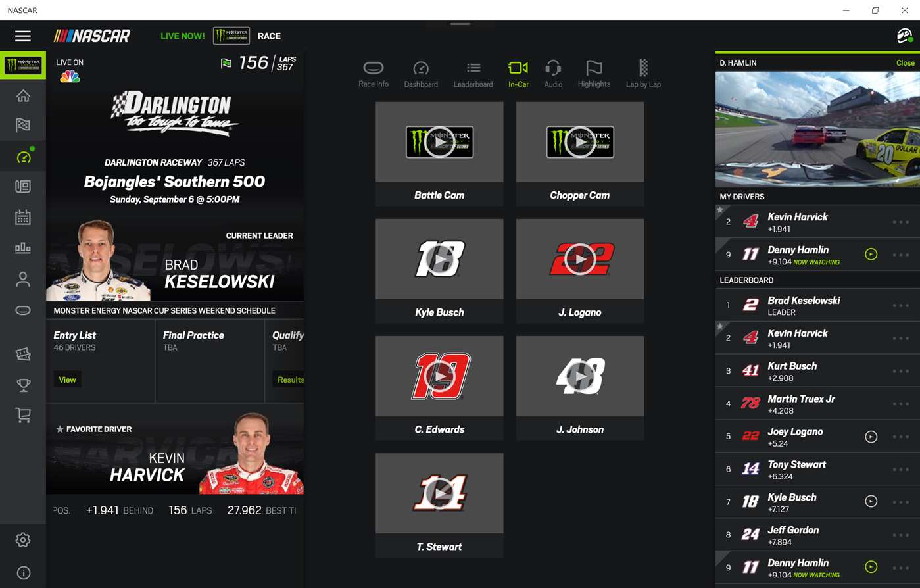The image size is (920, 588).
Task: Open the standings bar-chart sidebar icon
Action: pyautogui.click(x=23, y=248)
